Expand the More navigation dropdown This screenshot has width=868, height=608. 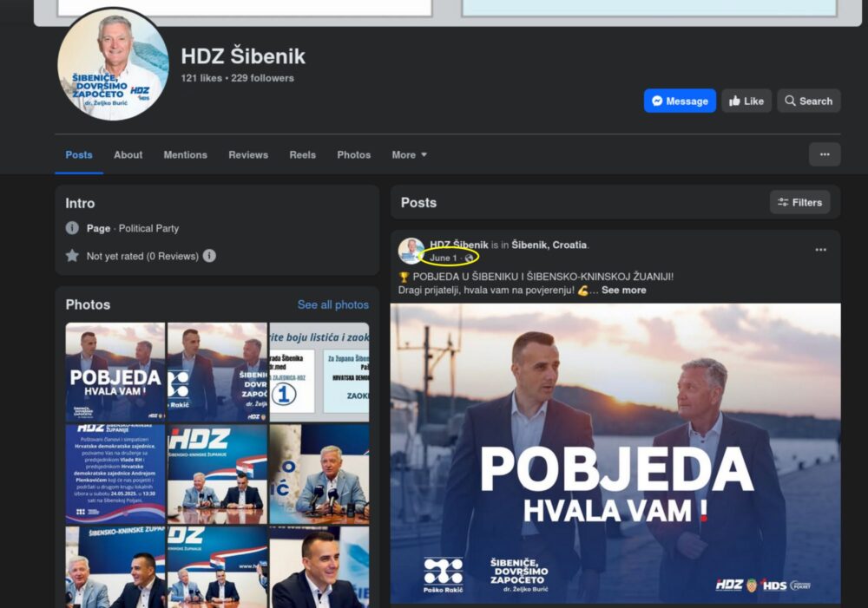click(x=408, y=154)
